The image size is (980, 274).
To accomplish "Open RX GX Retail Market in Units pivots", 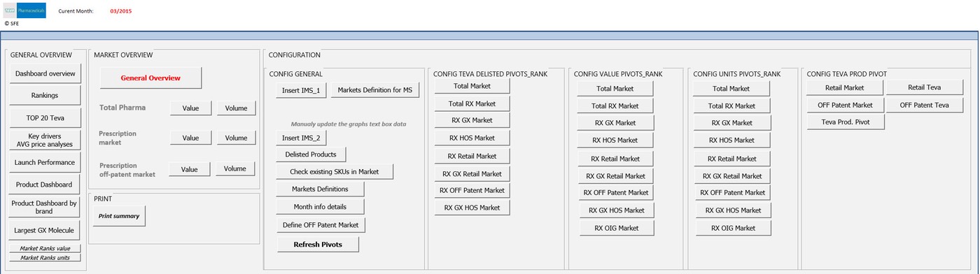I will [731, 176].
